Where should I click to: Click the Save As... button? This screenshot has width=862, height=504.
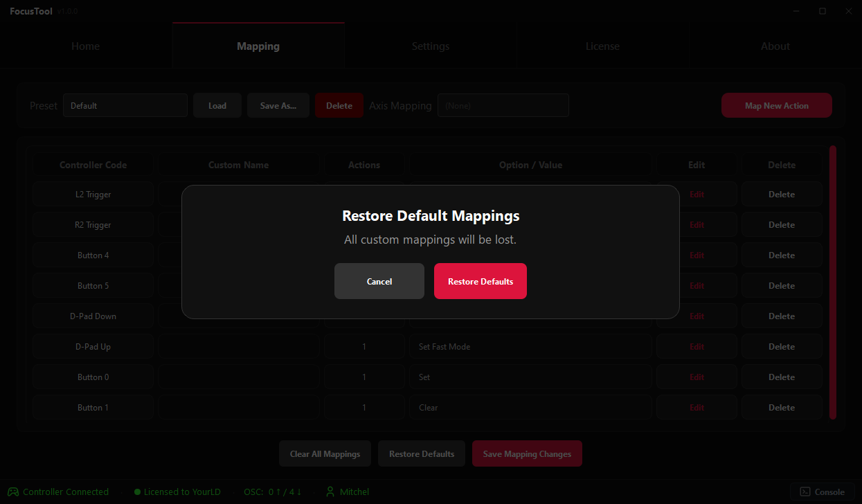pos(278,105)
